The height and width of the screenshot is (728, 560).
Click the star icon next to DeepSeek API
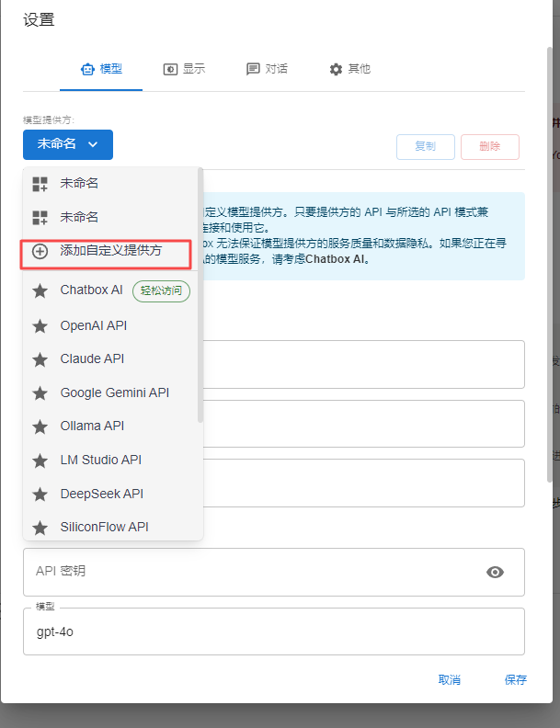[x=40, y=494]
